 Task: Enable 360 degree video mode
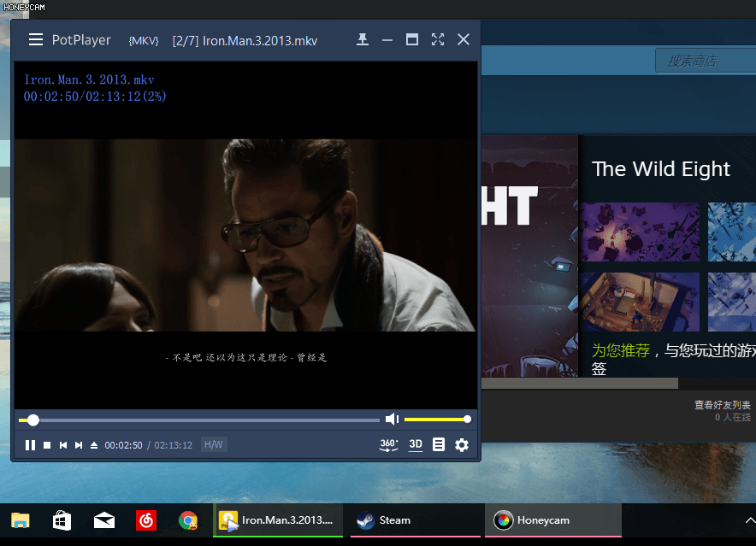click(388, 444)
